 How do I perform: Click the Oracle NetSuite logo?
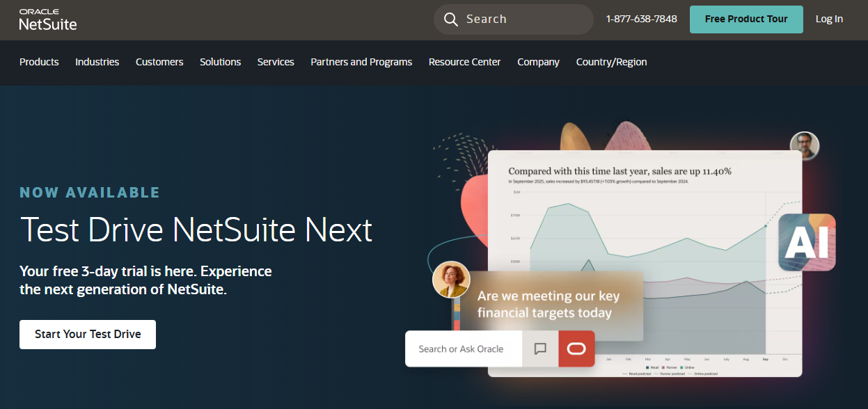[48, 19]
